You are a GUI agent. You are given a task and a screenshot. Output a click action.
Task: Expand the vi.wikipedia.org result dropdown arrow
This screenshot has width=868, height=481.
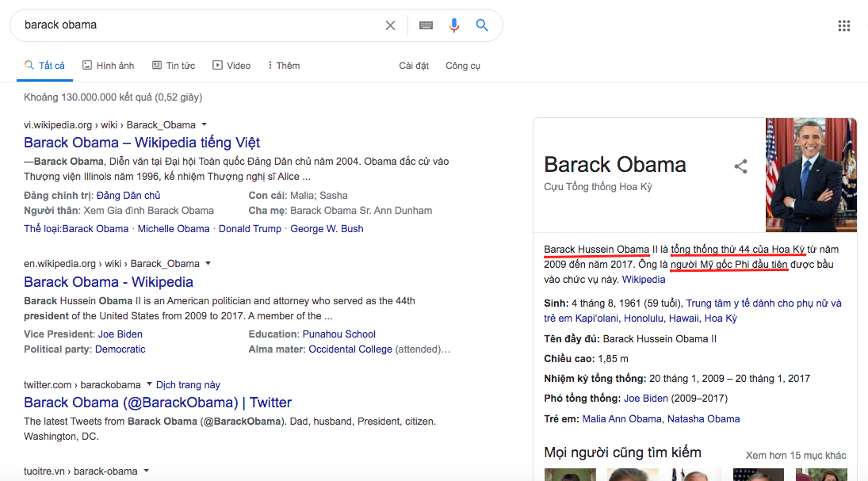(x=205, y=124)
